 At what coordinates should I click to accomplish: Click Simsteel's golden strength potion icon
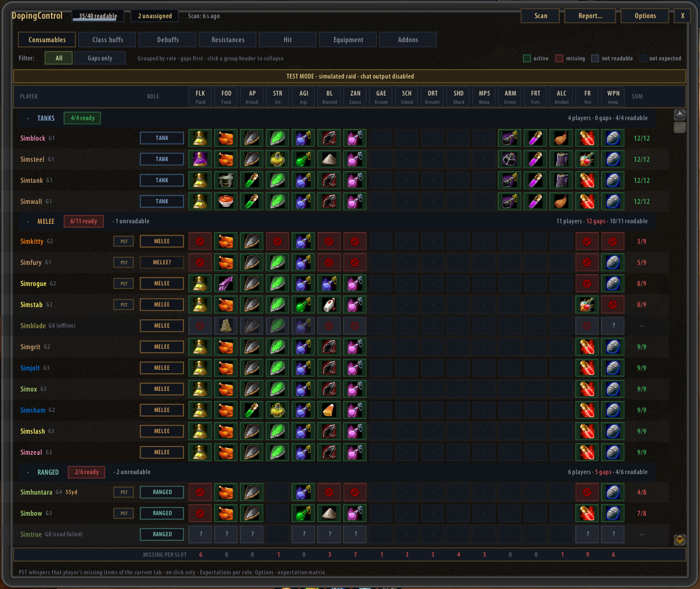[277, 159]
